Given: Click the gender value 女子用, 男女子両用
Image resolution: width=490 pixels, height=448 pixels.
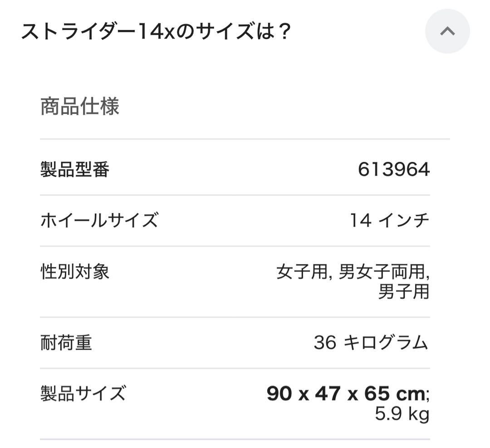Looking at the screenshot, I should click(x=354, y=271).
